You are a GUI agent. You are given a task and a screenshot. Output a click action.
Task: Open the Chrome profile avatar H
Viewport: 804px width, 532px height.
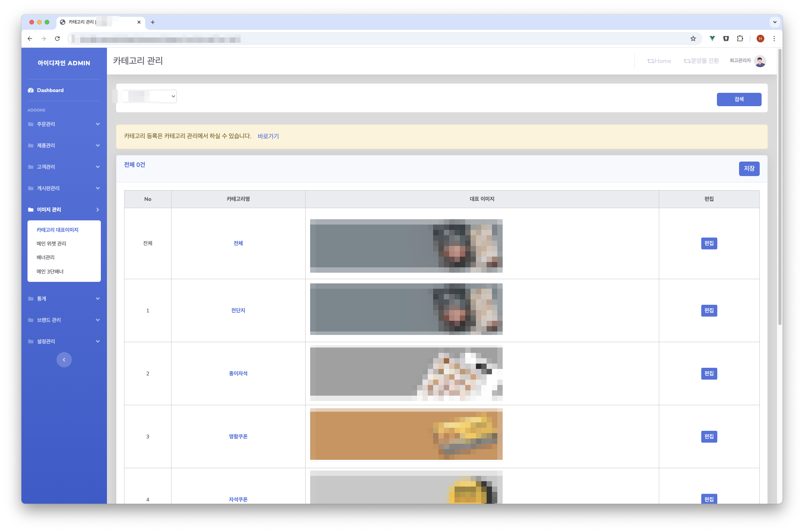(760, 39)
